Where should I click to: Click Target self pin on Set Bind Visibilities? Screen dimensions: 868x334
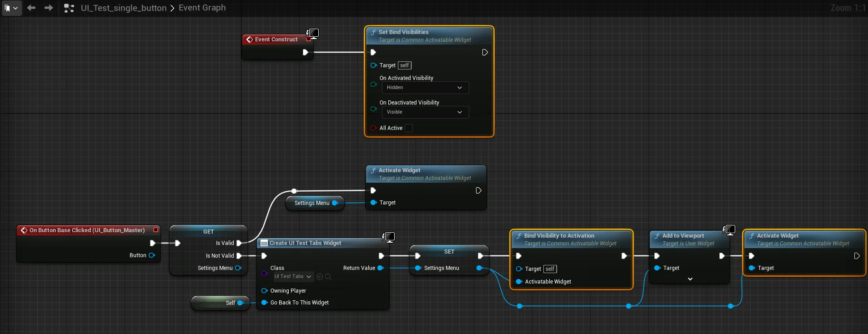(x=374, y=65)
